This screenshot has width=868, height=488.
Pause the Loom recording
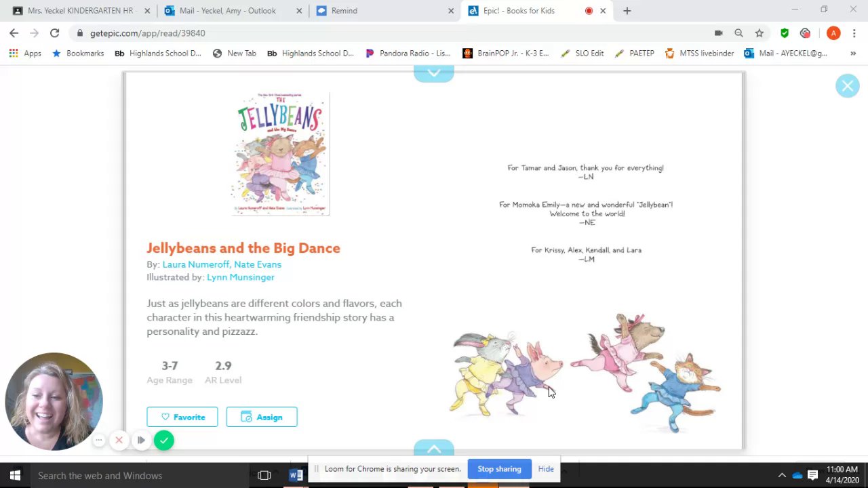[x=141, y=441]
